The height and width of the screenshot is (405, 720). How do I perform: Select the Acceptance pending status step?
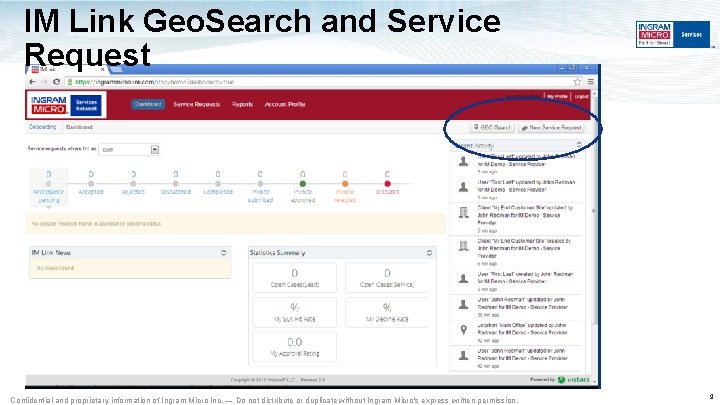point(49,187)
